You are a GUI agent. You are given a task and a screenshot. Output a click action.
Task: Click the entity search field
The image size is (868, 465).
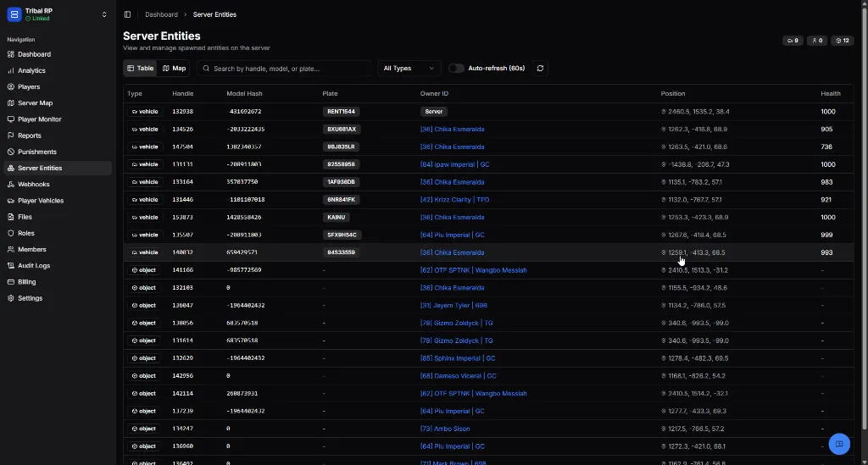click(284, 69)
